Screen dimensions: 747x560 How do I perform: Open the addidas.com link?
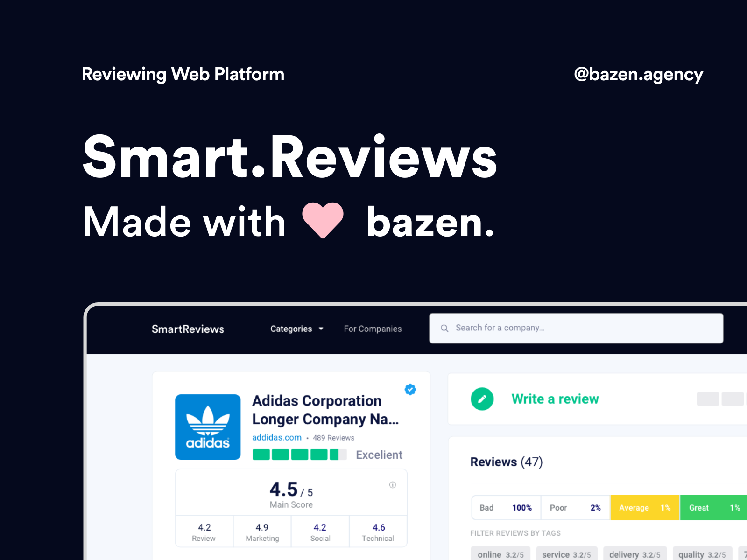click(277, 437)
